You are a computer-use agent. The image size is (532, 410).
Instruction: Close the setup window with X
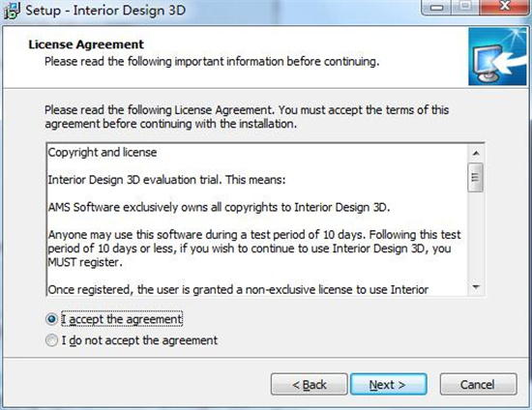pyautogui.click(x=505, y=7)
